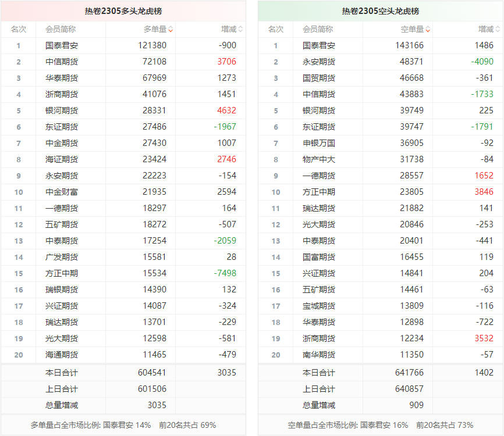This screenshot has width=504, height=436.
Task: Open 永安期货 in the short positions list
Action: (x=318, y=62)
